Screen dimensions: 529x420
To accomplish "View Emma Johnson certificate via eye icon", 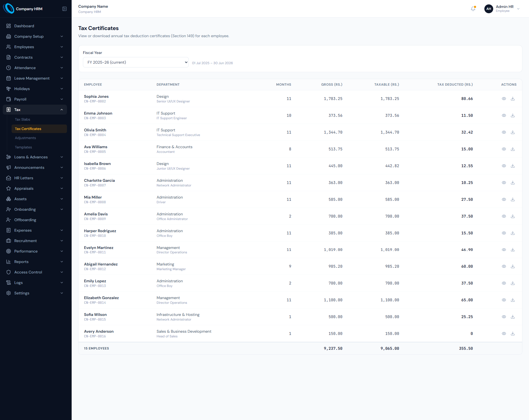I will tap(504, 115).
